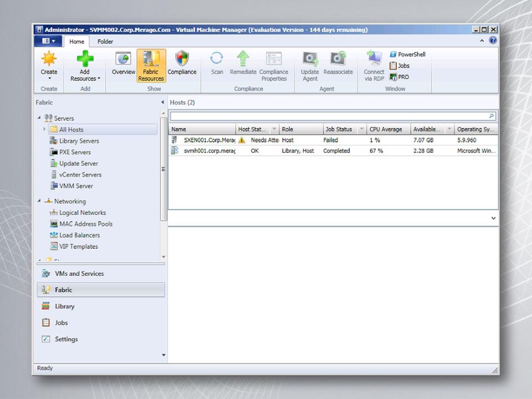This screenshot has height=399, width=532.
Task: Click the 'Failed' job status cell
Action: [330, 140]
